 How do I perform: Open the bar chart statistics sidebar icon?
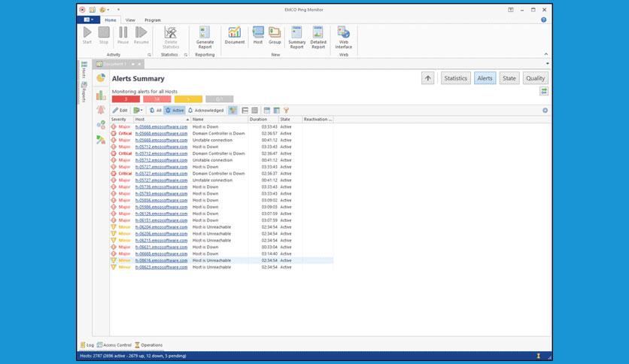pos(101,95)
